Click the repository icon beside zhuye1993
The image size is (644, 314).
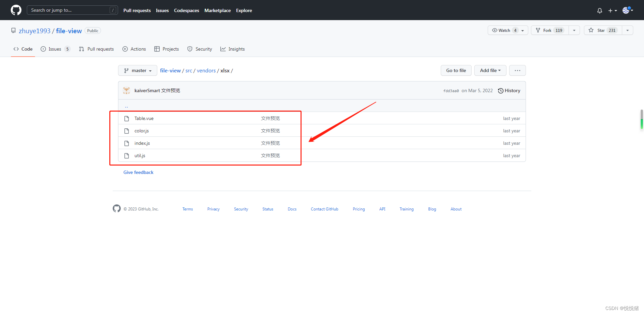(x=13, y=30)
